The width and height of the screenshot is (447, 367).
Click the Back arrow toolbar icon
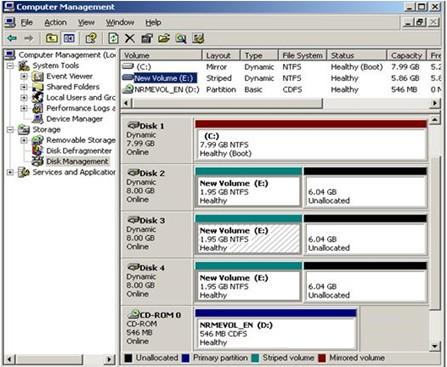12,39
